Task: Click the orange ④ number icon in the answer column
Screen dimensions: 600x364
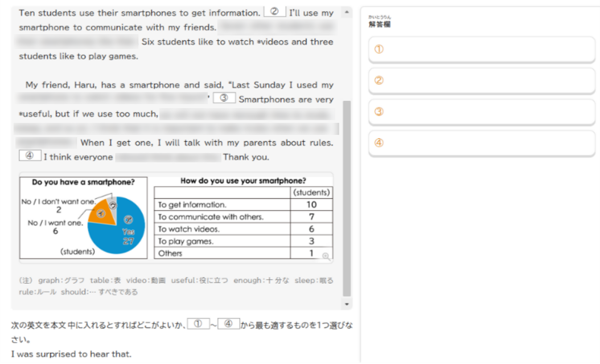Action: tap(379, 143)
